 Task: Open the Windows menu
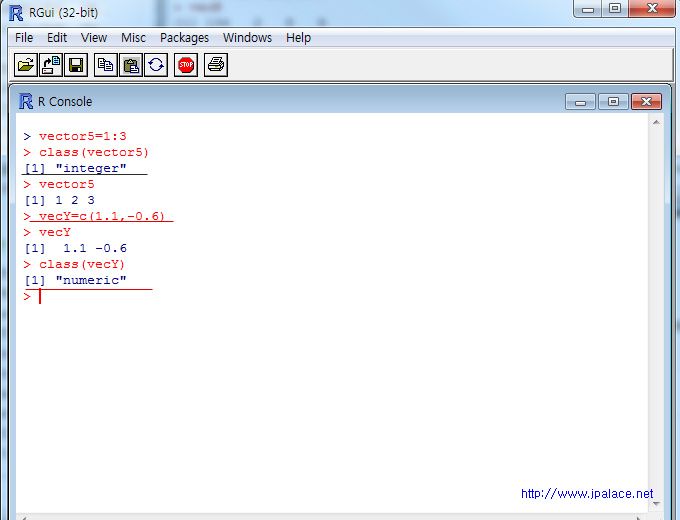247,38
